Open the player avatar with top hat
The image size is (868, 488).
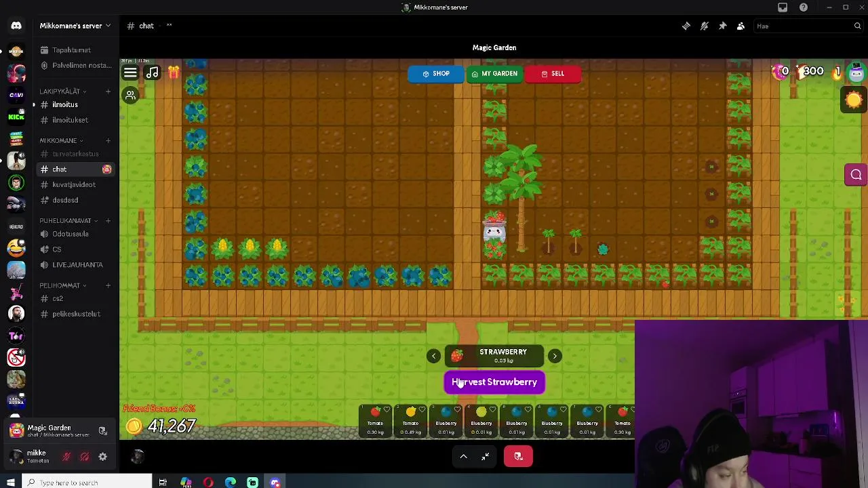[856, 72]
